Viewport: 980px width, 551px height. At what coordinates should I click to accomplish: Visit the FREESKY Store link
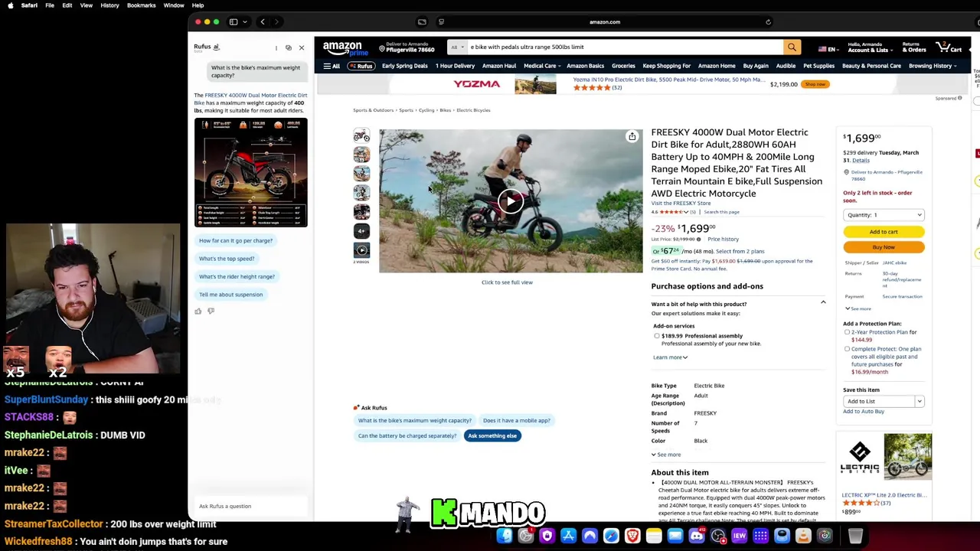[681, 204]
